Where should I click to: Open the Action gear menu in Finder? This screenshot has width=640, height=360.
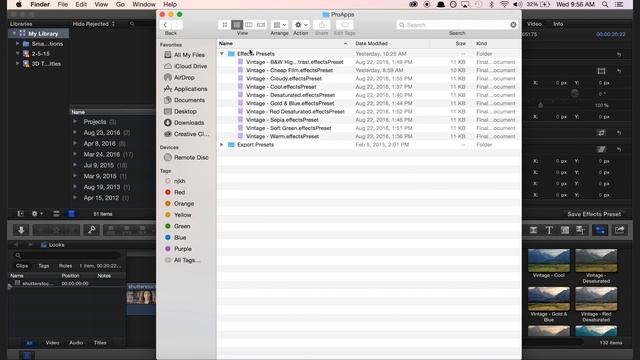(301, 25)
